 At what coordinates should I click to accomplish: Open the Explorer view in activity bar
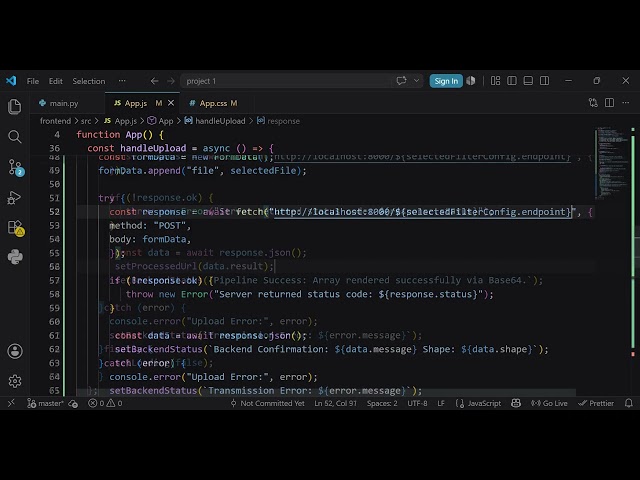(15, 107)
